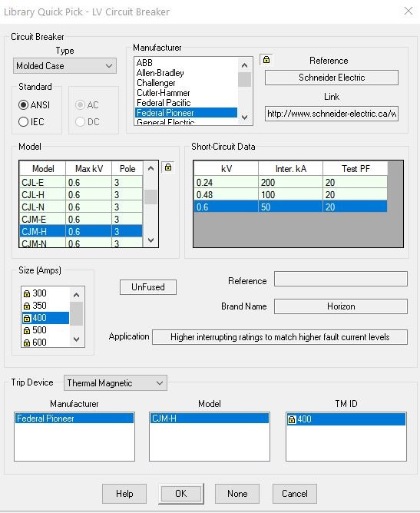Click the lock icon on size 300
The height and width of the screenshot is (513, 420).
point(27,293)
